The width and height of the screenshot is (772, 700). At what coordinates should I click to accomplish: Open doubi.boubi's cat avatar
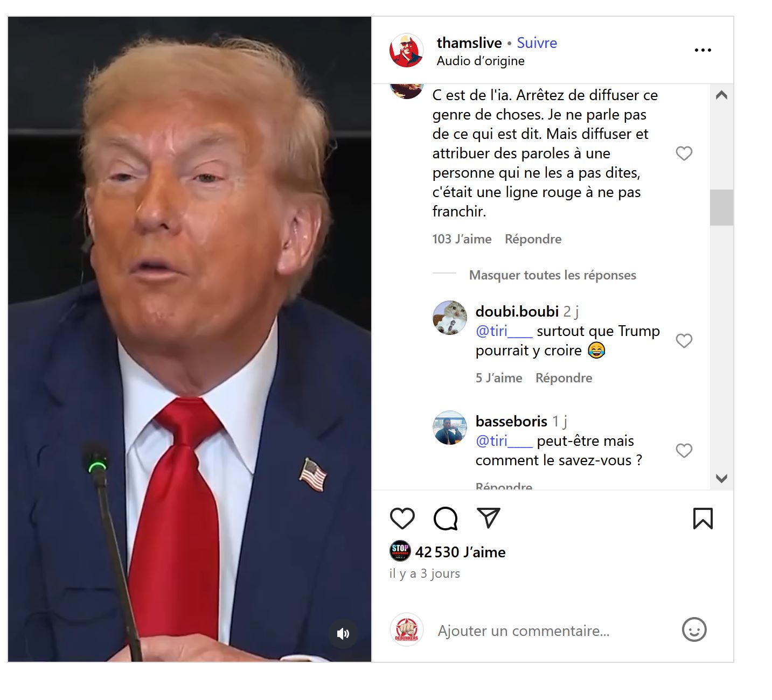(x=450, y=318)
